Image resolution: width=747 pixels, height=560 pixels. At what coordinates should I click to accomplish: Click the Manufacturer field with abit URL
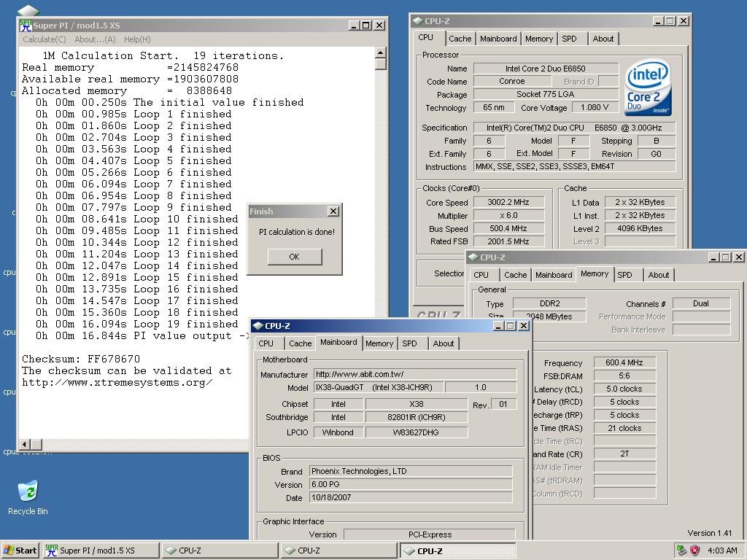pos(415,374)
